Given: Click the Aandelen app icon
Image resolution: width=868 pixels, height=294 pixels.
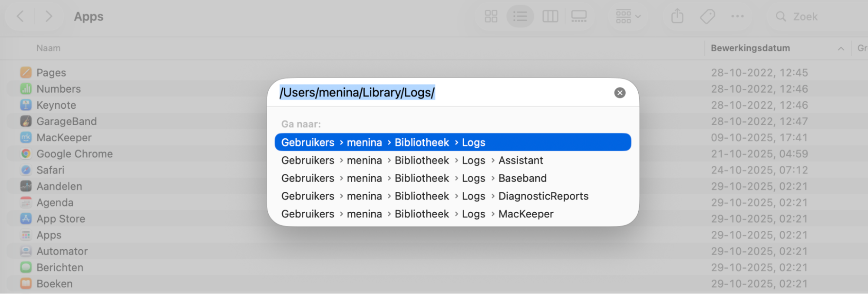Looking at the screenshot, I should [26, 186].
